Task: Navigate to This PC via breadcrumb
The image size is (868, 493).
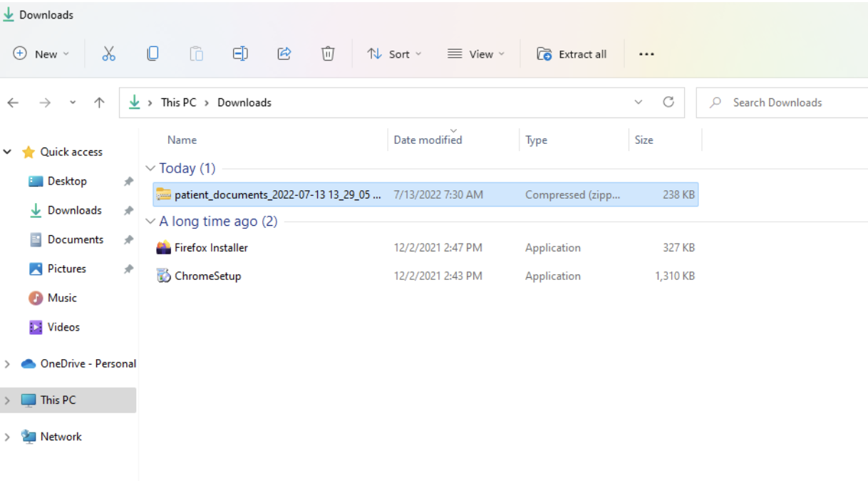Action: tap(177, 102)
